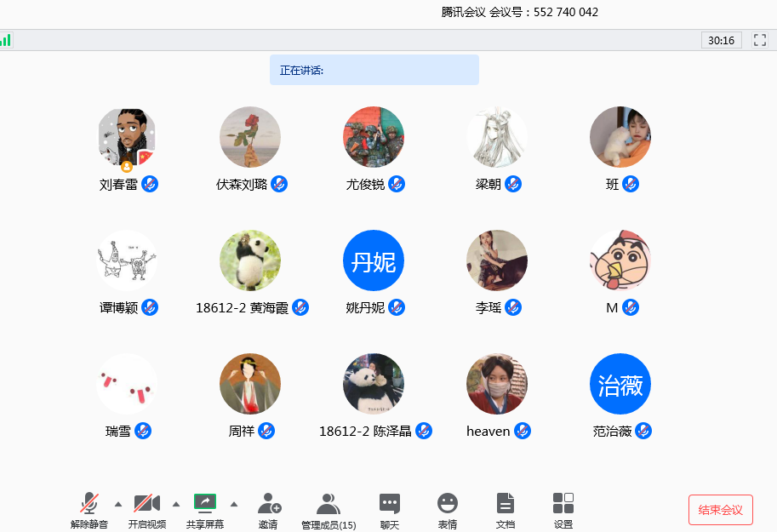Expand video options arrow beside 开启视频
The image size is (777, 532).
pos(176,503)
